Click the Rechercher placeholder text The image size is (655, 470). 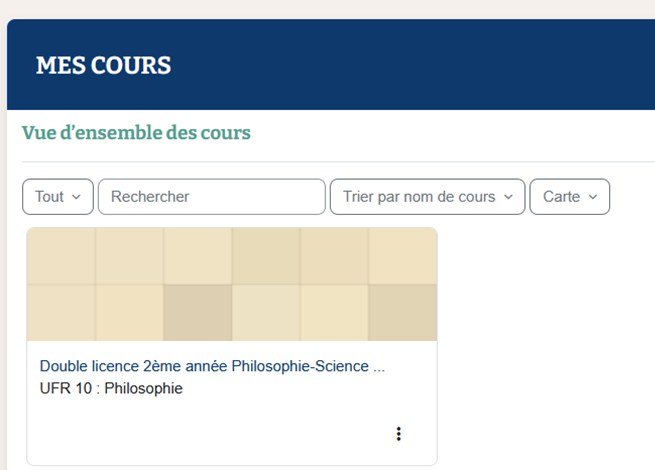pyautogui.click(x=150, y=197)
